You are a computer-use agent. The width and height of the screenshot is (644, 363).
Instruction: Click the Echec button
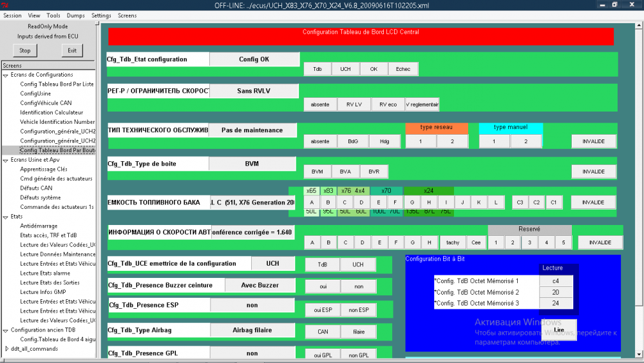click(x=403, y=69)
